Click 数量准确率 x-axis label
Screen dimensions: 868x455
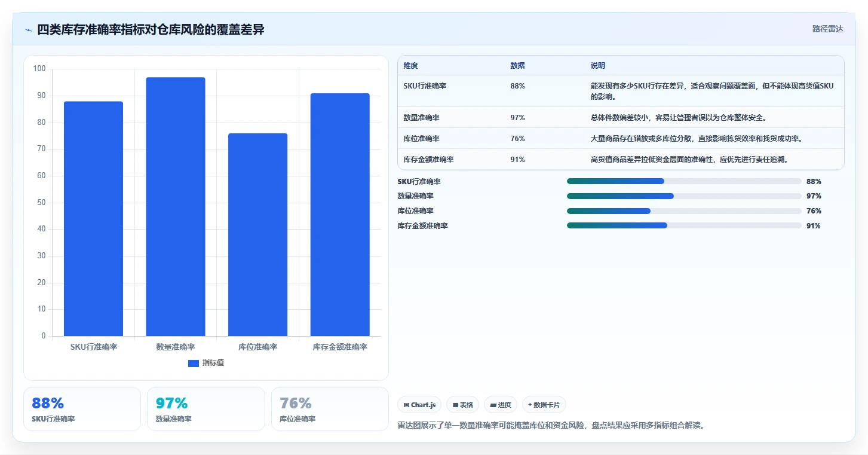176,347
